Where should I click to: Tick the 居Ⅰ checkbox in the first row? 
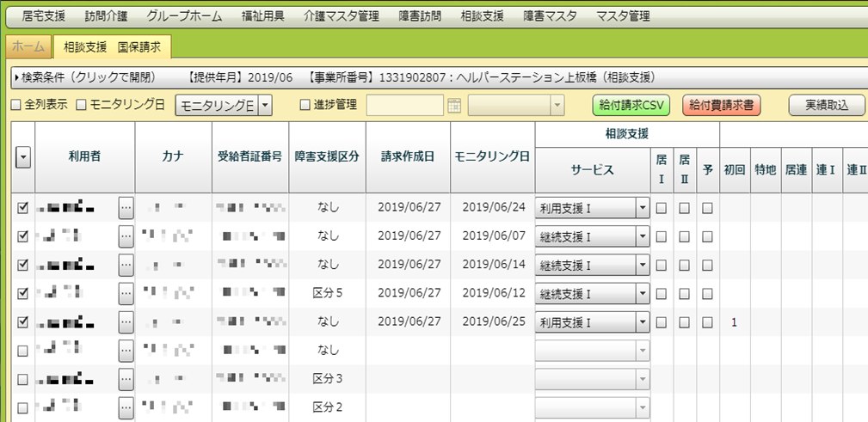click(x=661, y=208)
